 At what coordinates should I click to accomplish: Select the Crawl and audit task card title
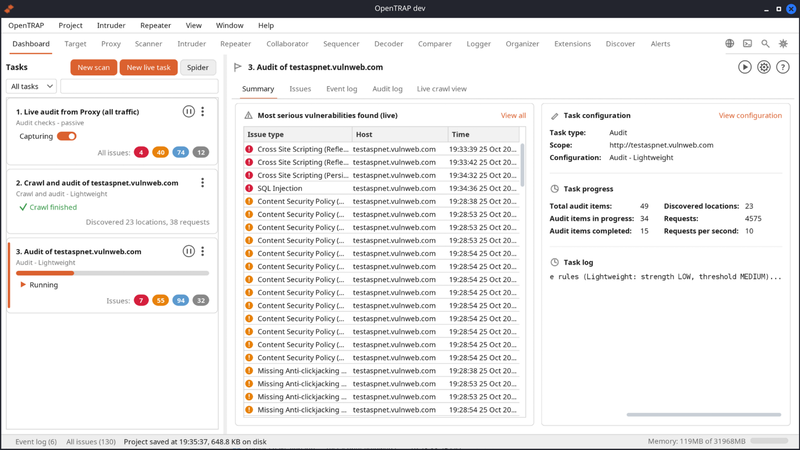tap(97, 183)
